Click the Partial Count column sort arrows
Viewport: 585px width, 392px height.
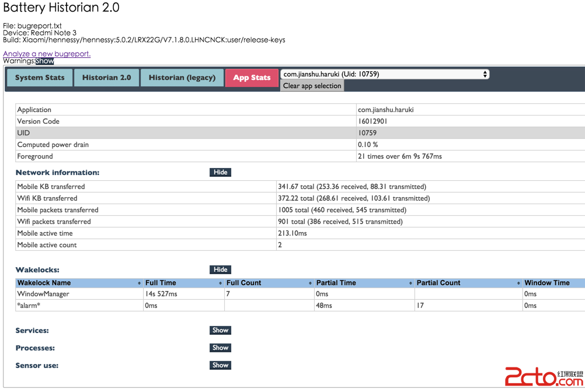click(518, 283)
